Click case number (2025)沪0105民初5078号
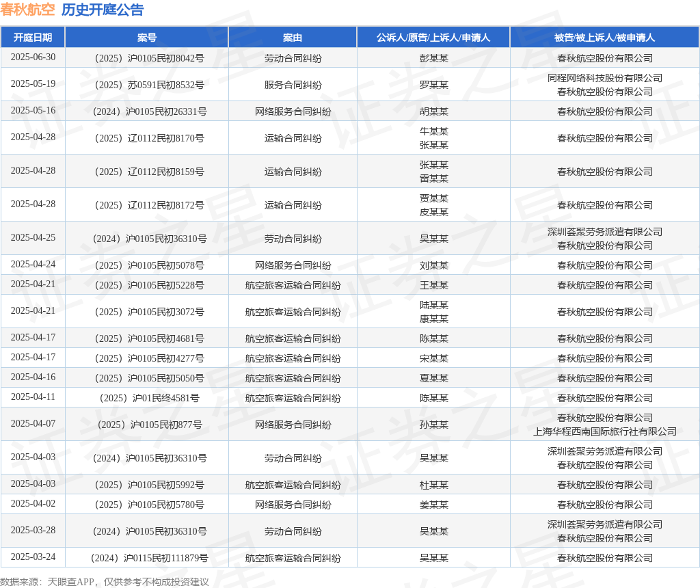The width and height of the screenshot is (700, 588). pyautogui.click(x=150, y=265)
